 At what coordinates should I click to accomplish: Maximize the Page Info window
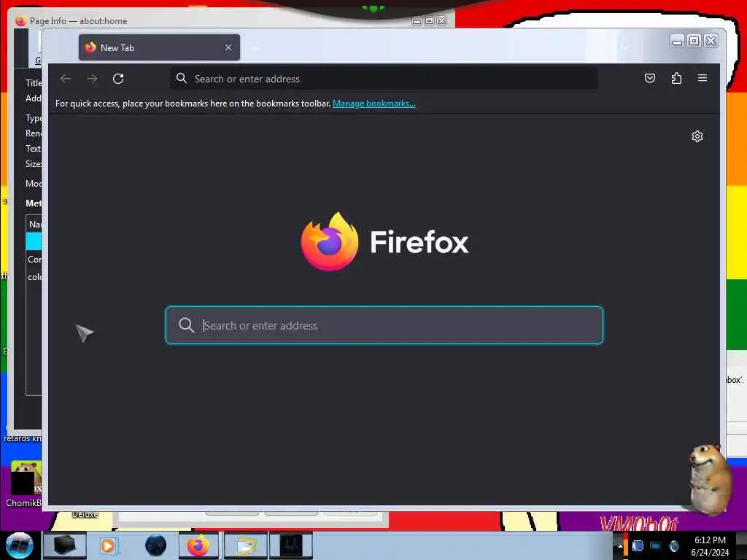[x=429, y=21]
